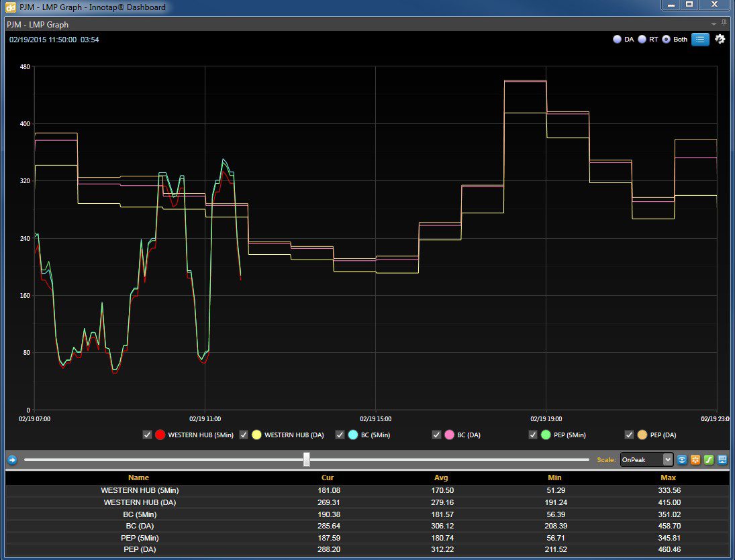Click the blue eye view icon
The image size is (735, 560).
682,460
